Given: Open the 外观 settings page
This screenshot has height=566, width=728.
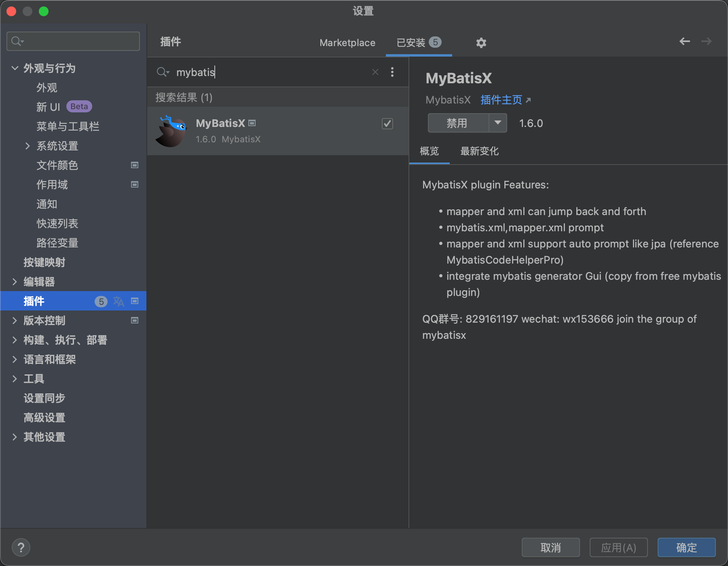Looking at the screenshot, I should [47, 87].
